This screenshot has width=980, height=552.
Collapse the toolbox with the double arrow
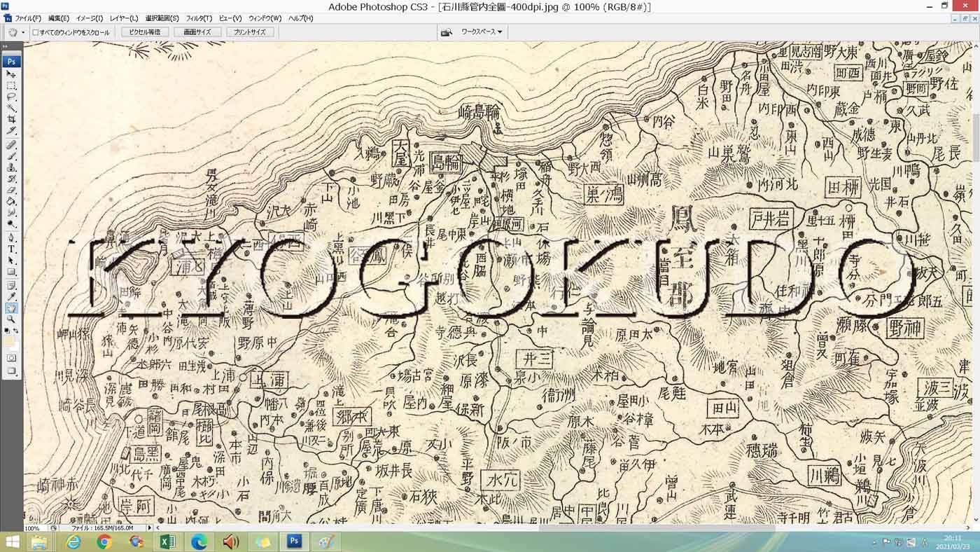click(6, 47)
